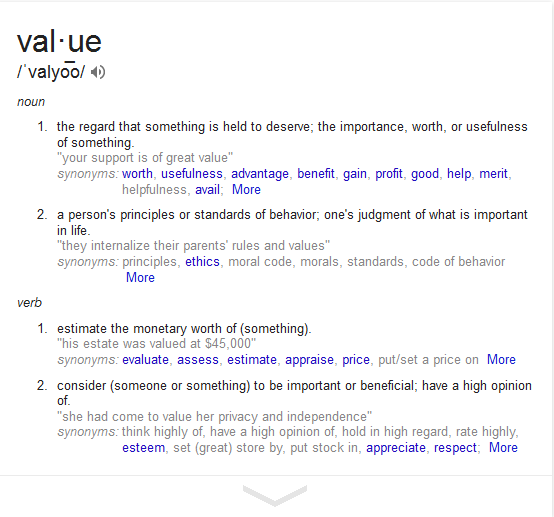Follow the 'advantage' synonym link
This screenshot has width=554, height=517.
tap(260, 174)
